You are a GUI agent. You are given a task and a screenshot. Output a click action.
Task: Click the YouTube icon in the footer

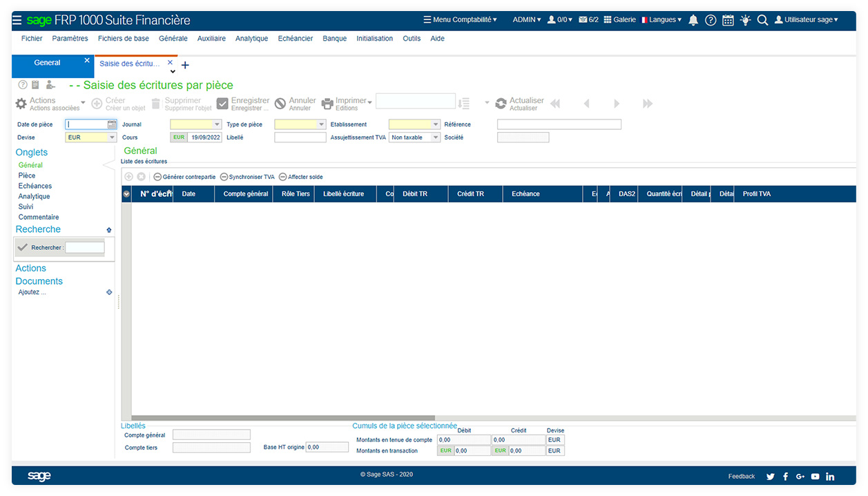click(816, 477)
